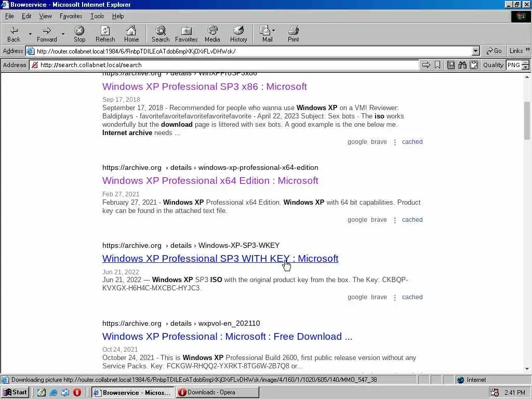Viewport: 532px width, 399px height.
Task: Go to the Home page
Action: coord(131,34)
